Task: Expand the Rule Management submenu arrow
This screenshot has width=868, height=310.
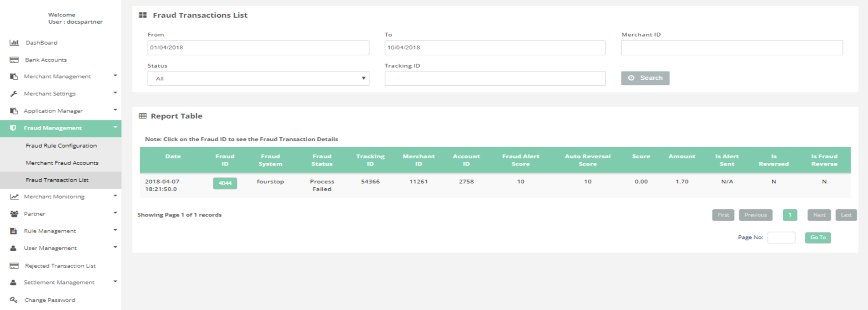Action: (x=115, y=230)
